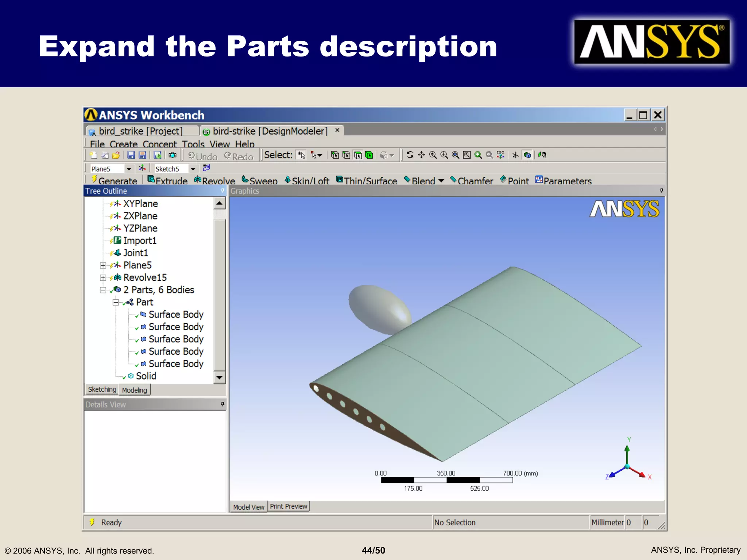Switch to bird_strike [Project] tab
This screenshot has width=747, height=560.
[142, 131]
